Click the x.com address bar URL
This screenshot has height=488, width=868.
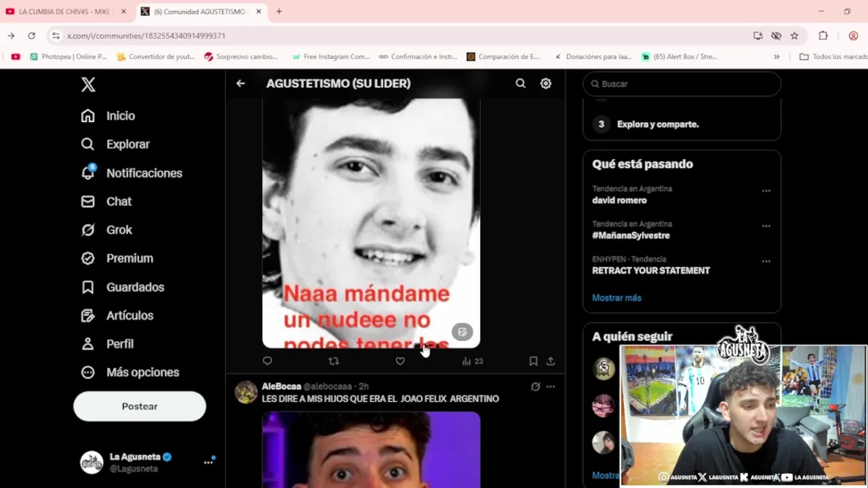[146, 36]
